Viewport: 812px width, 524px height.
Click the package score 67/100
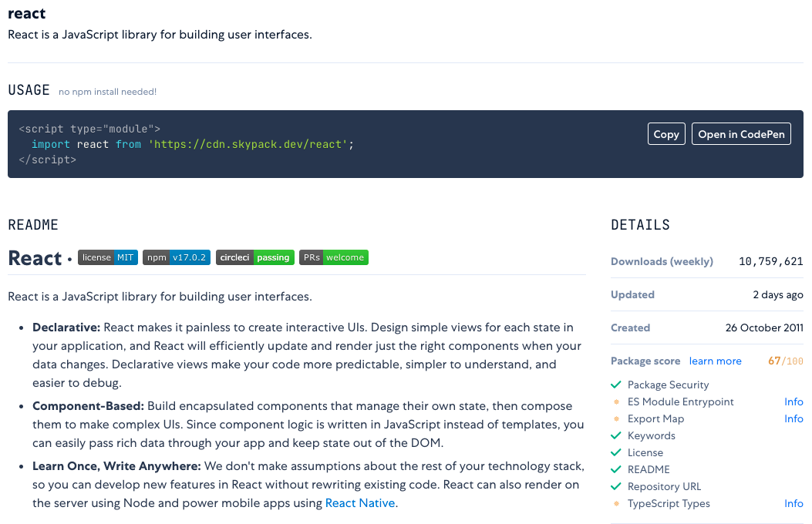pyautogui.click(x=786, y=361)
